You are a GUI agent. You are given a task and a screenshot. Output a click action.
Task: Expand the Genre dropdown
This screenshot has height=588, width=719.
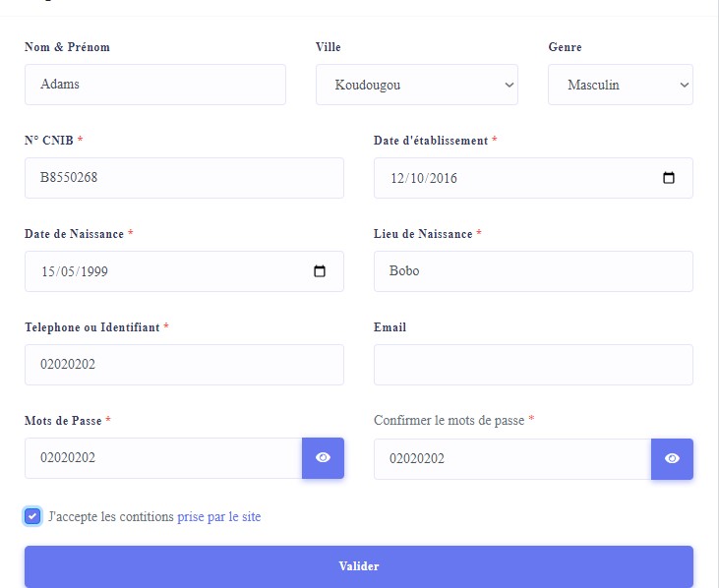[620, 85]
